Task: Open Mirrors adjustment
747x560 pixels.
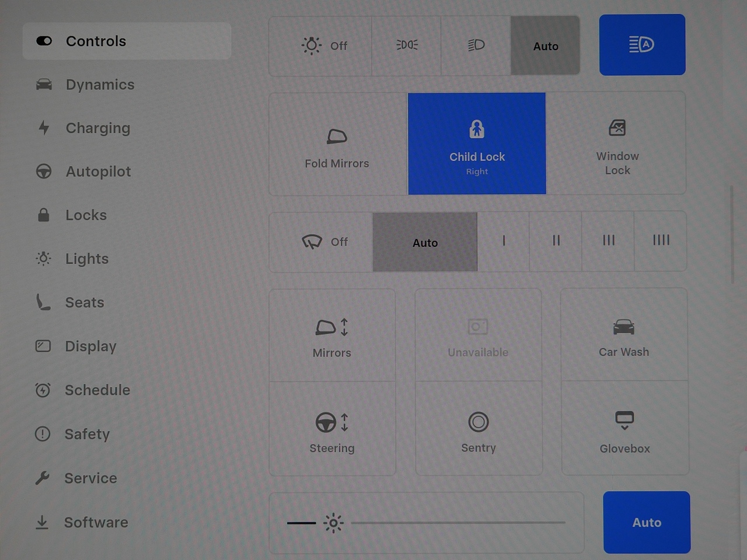Action: (332, 336)
